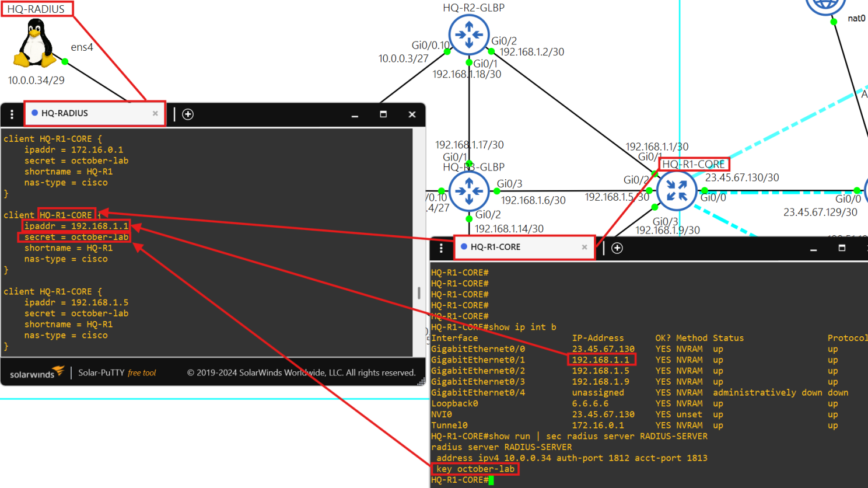The height and width of the screenshot is (488, 868).
Task: Select the HQ-R3-GLBP router icon
Action: (x=468, y=191)
